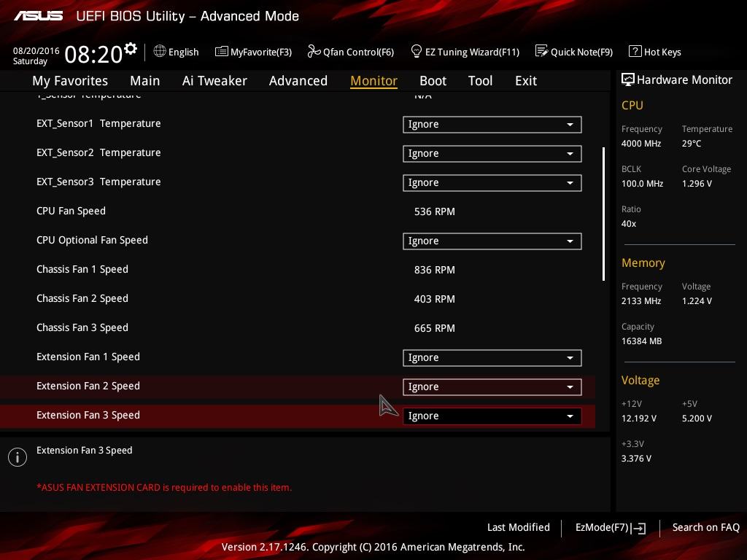Click Last Modified
The image size is (747, 560).
519,527
